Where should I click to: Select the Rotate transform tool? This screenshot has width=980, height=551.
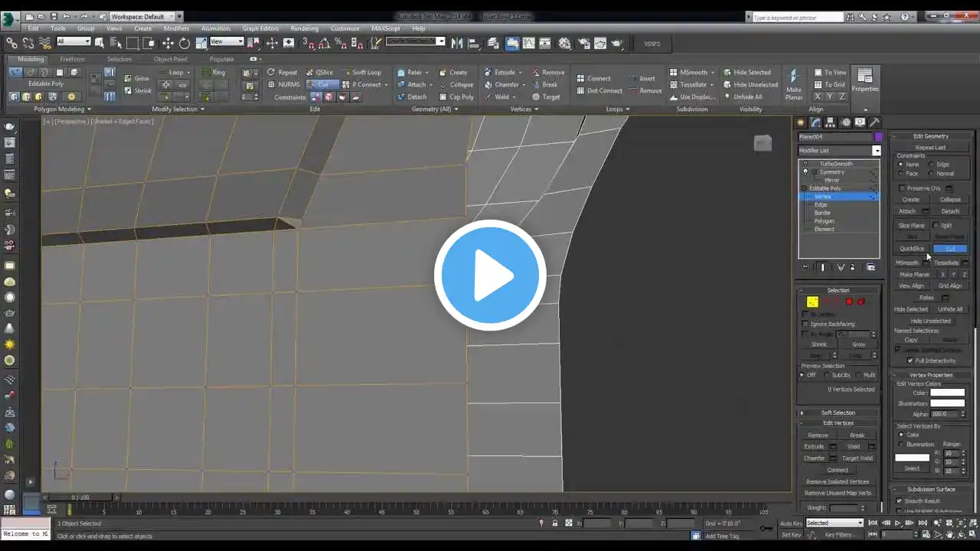click(185, 43)
